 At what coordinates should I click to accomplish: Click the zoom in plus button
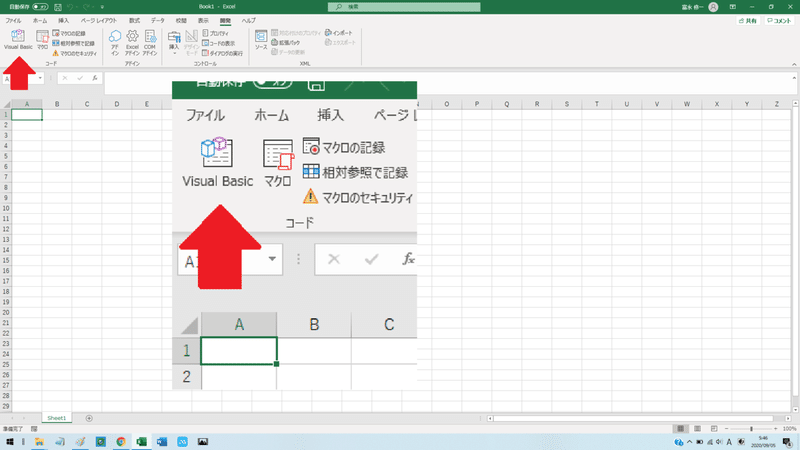click(x=776, y=429)
